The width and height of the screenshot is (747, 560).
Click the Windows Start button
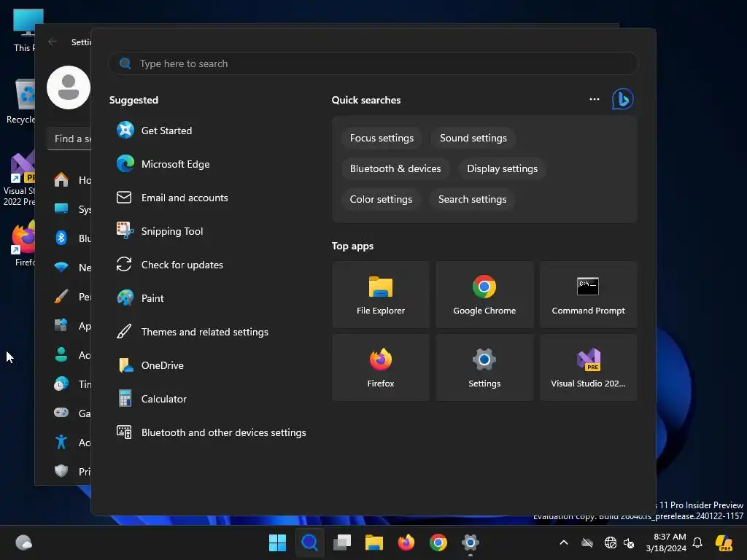click(277, 542)
